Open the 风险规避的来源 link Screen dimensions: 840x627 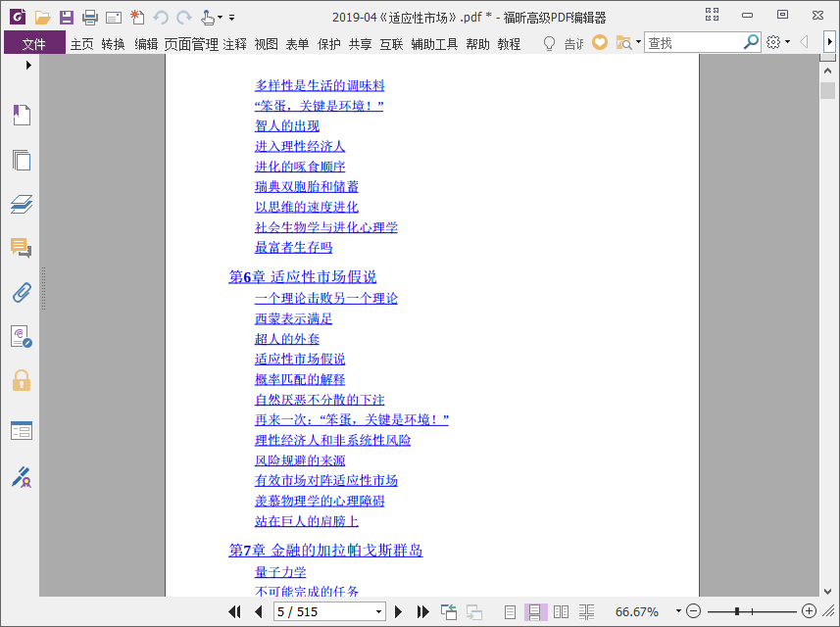click(300, 460)
